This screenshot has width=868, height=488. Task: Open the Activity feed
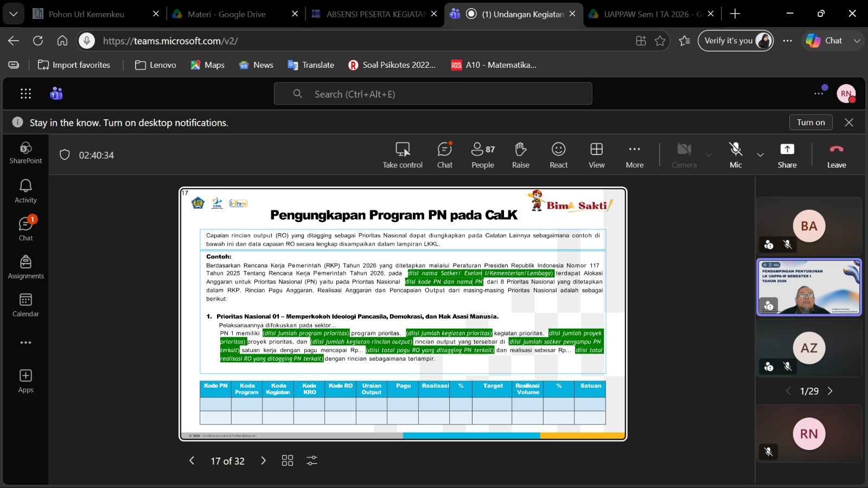[25, 191]
